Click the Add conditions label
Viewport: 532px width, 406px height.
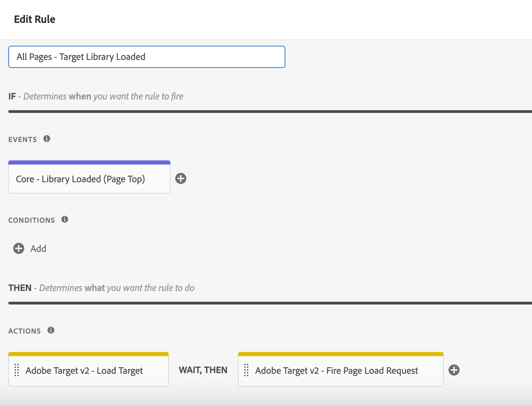point(38,249)
